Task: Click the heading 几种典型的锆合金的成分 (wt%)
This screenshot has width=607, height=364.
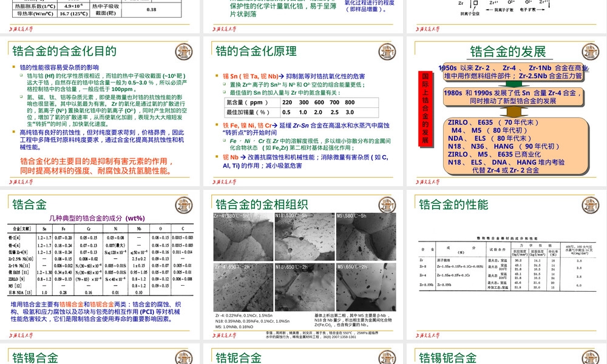Action: pyautogui.click(x=97, y=218)
